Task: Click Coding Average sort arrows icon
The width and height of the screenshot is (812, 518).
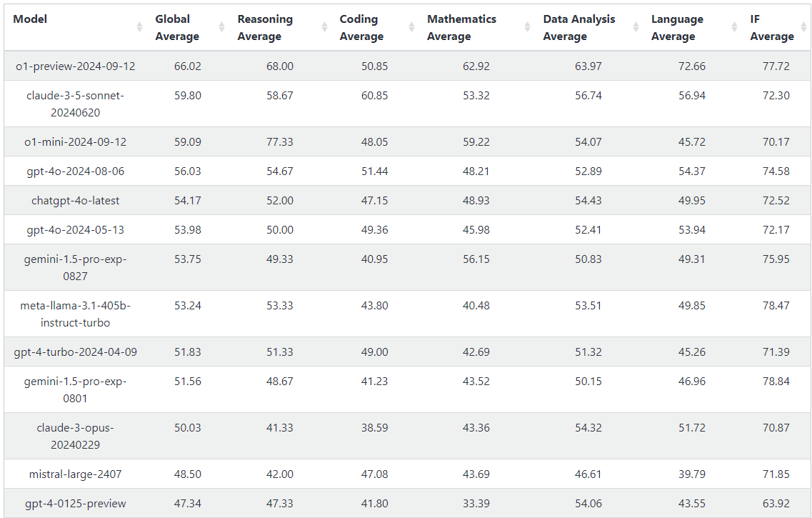Action: (x=411, y=27)
